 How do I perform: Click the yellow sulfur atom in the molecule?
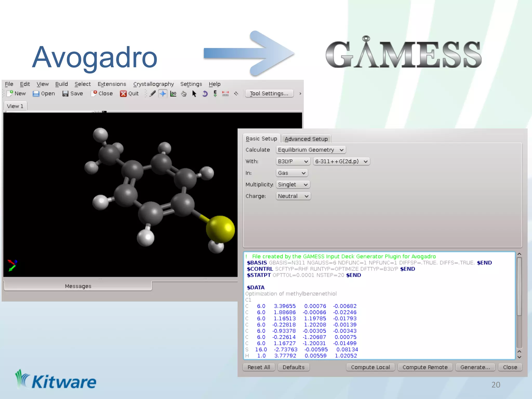pyautogui.click(x=221, y=229)
